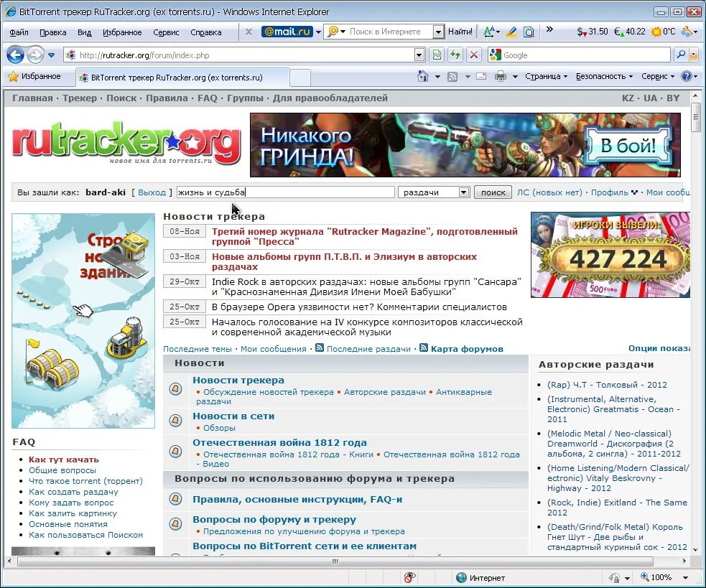Screen dimensions: 706x588
Task: Click the mail.ru toolbar logo
Action: (x=287, y=32)
